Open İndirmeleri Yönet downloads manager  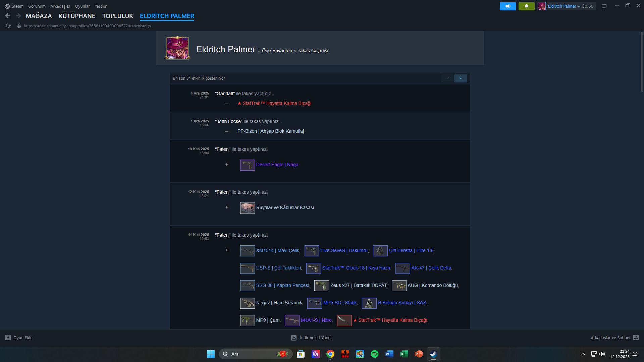pyautogui.click(x=316, y=338)
